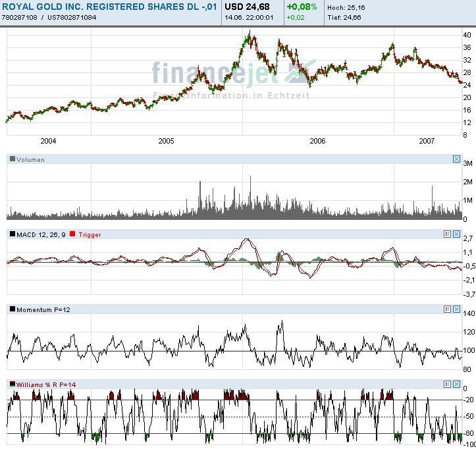The image size is (476, 449).
Task: Open settings icon of Williams % R panel
Action: pyautogui.click(x=447, y=384)
